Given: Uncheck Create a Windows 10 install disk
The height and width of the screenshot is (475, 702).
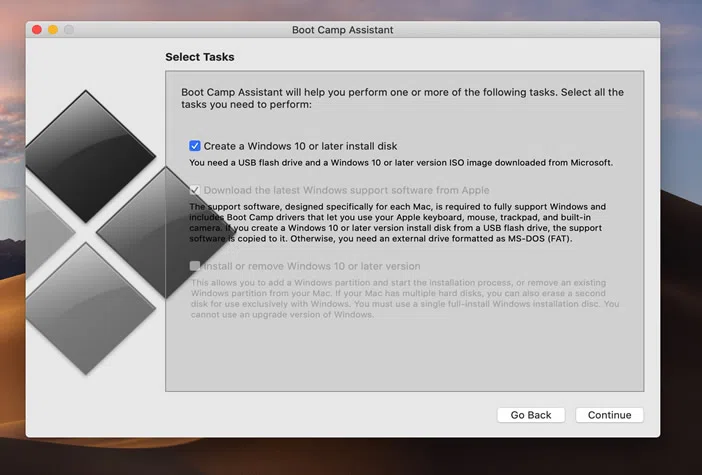Looking at the screenshot, I should [x=195, y=146].
